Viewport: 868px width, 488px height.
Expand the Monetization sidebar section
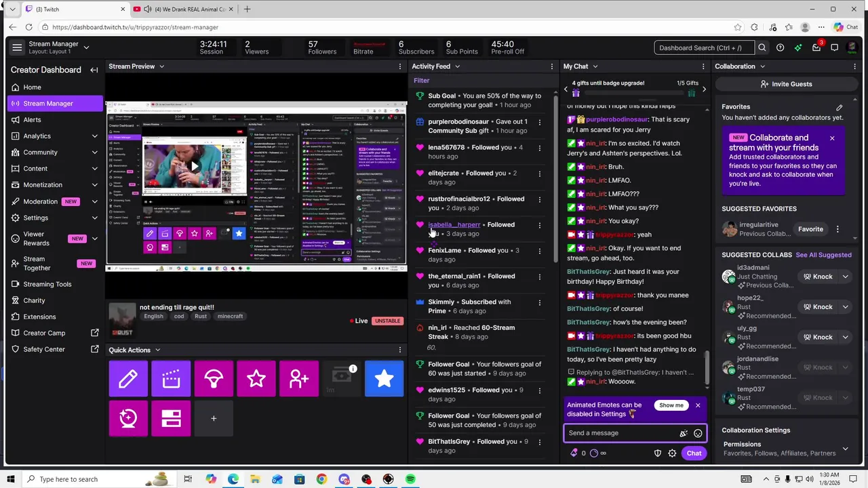coord(95,185)
